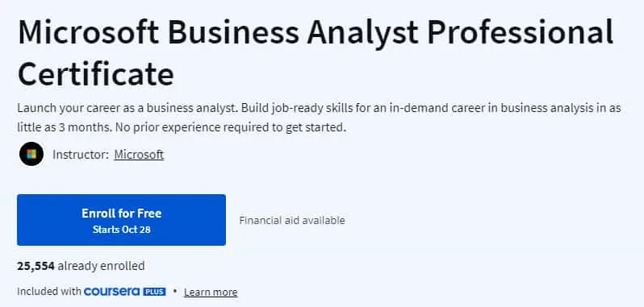Click the little as 3 months text

(x=64, y=127)
